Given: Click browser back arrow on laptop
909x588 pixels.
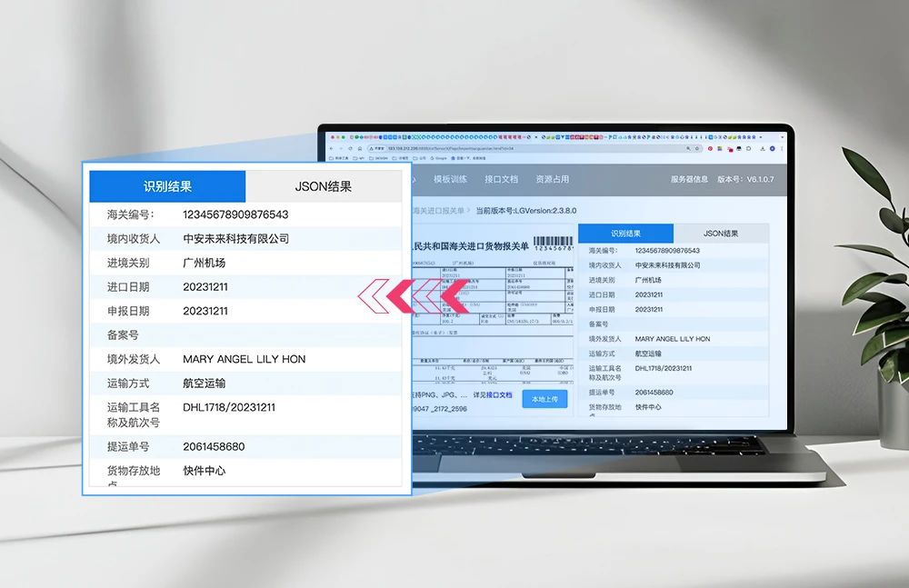Looking at the screenshot, I should pos(331,148).
